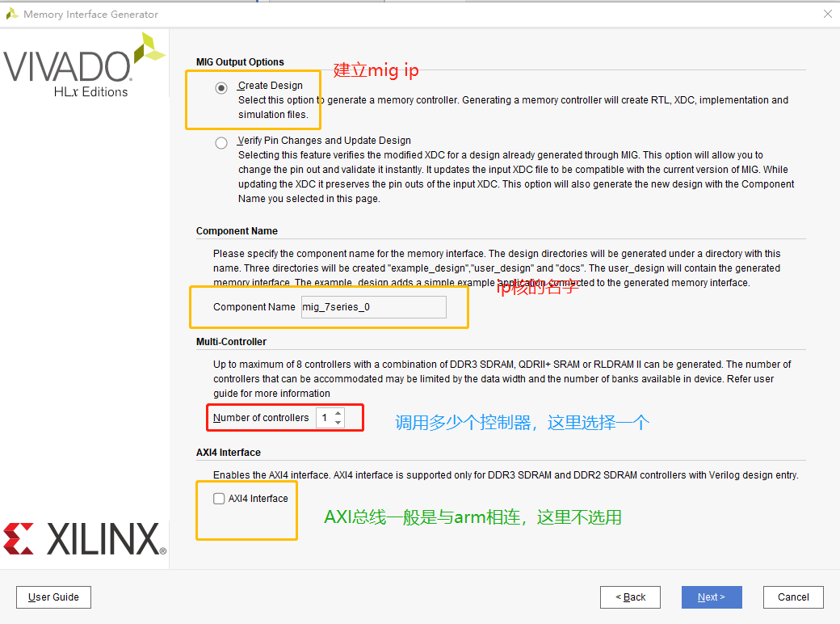Click inside the Component Name field
The height and width of the screenshot is (624, 840).
tap(373, 307)
